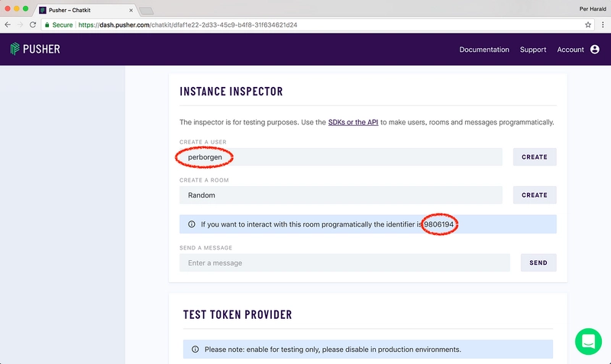Click the 'Enter a message' field
This screenshot has width=611, height=364.
[x=345, y=263]
